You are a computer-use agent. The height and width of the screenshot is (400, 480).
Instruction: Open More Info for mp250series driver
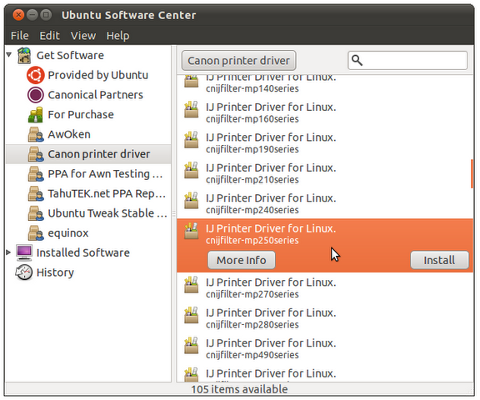241,260
